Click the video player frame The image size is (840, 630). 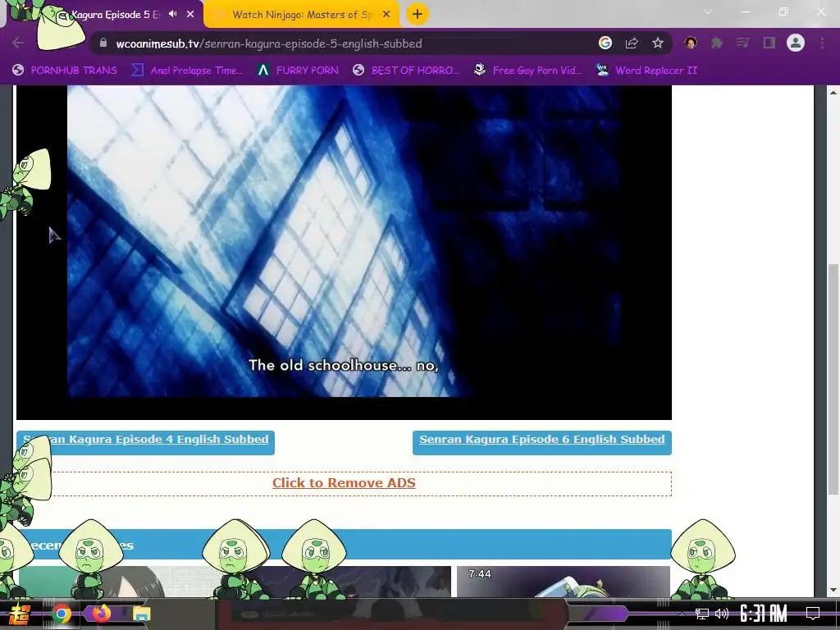[344, 252]
